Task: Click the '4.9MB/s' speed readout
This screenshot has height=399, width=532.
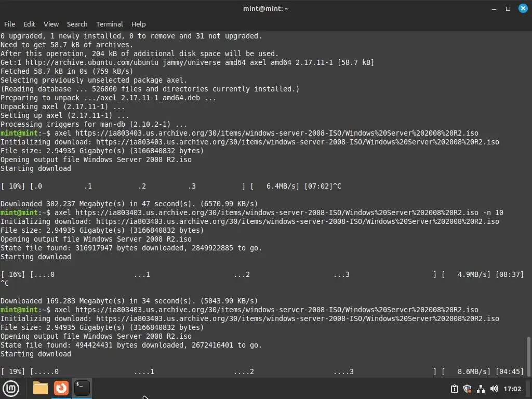Action: tap(472, 274)
